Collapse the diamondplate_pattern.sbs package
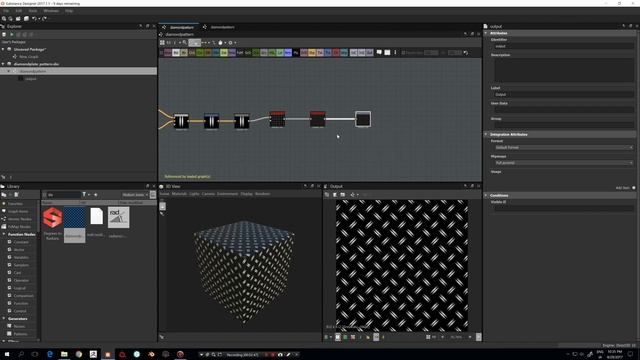This screenshot has height=360, width=640. [x=3, y=64]
